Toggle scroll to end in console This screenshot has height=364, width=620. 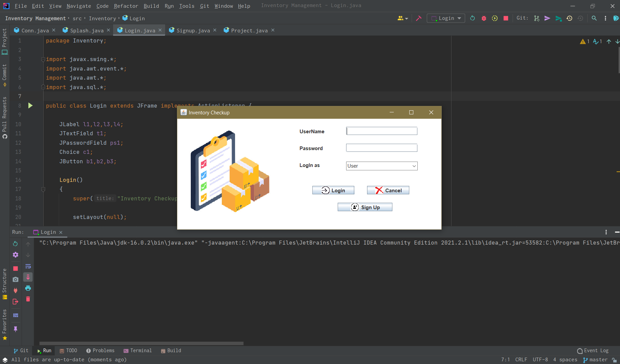(x=28, y=277)
